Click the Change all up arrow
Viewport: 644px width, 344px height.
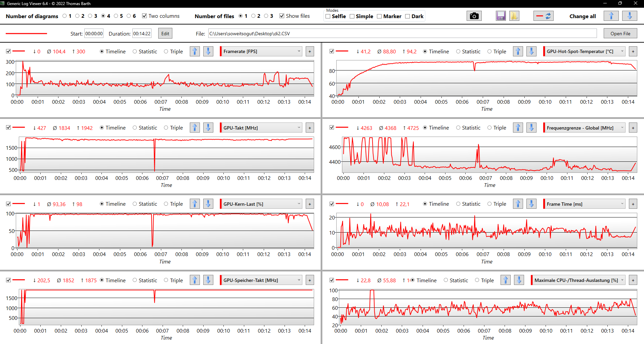(611, 16)
